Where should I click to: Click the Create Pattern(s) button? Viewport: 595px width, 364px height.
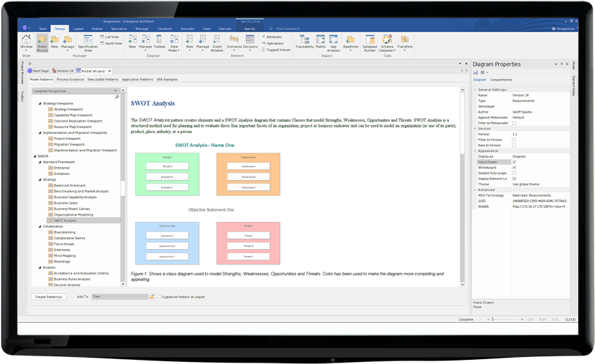click(x=49, y=297)
